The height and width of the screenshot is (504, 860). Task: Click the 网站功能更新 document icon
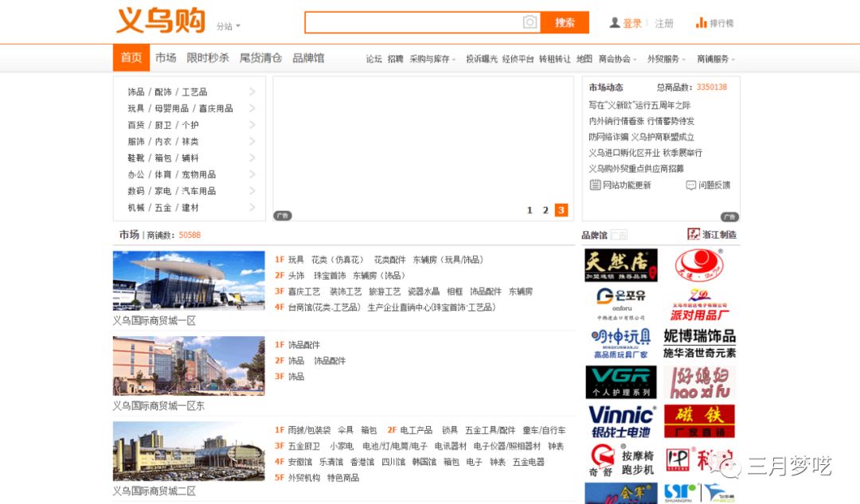pos(595,185)
